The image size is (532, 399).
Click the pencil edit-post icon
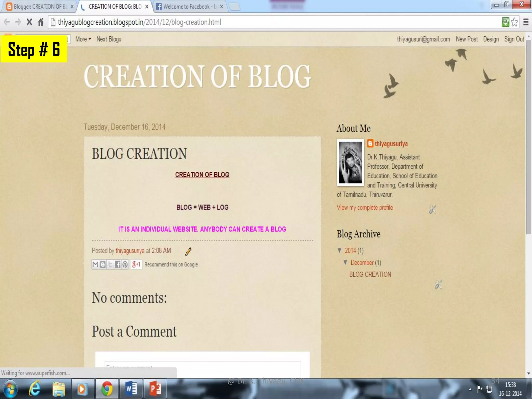pyautogui.click(x=188, y=251)
